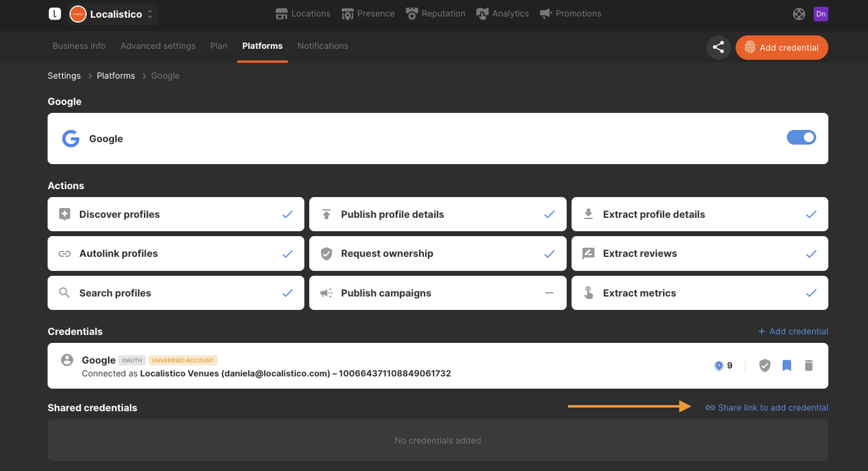Viewport: 868px width, 471px height.
Task: Open the Localistico account switcher dropdown
Action: coord(113,13)
